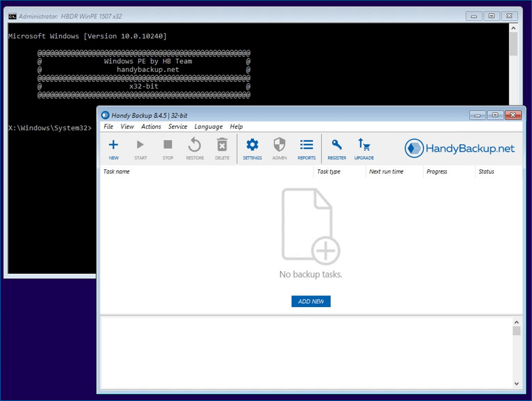Start the selected task using START icon
The width and height of the screenshot is (532, 401).
[x=140, y=148]
